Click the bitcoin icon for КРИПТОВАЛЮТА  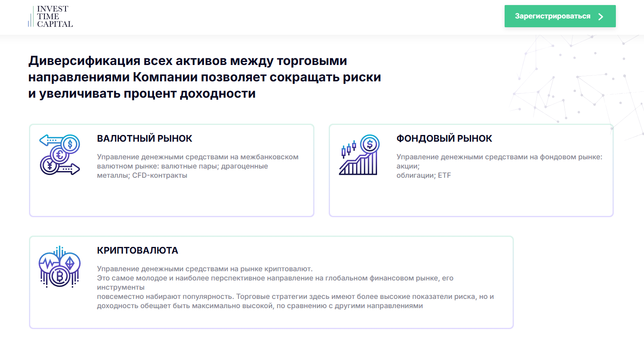click(60, 267)
